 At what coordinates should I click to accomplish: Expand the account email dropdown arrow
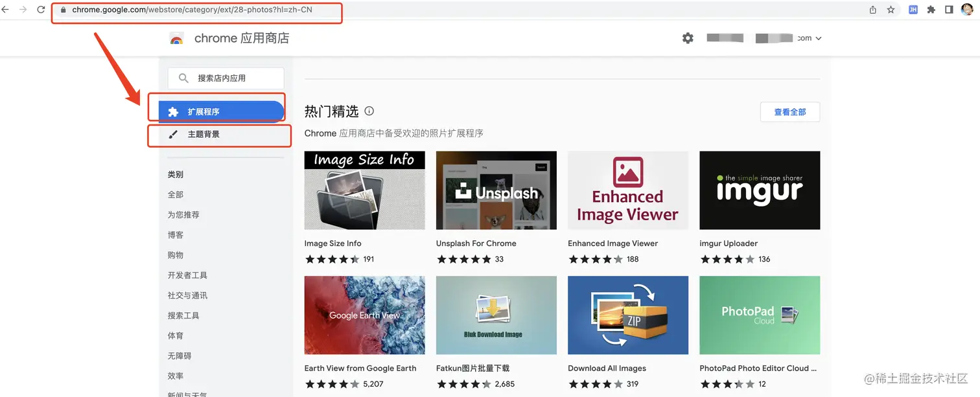(819, 38)
